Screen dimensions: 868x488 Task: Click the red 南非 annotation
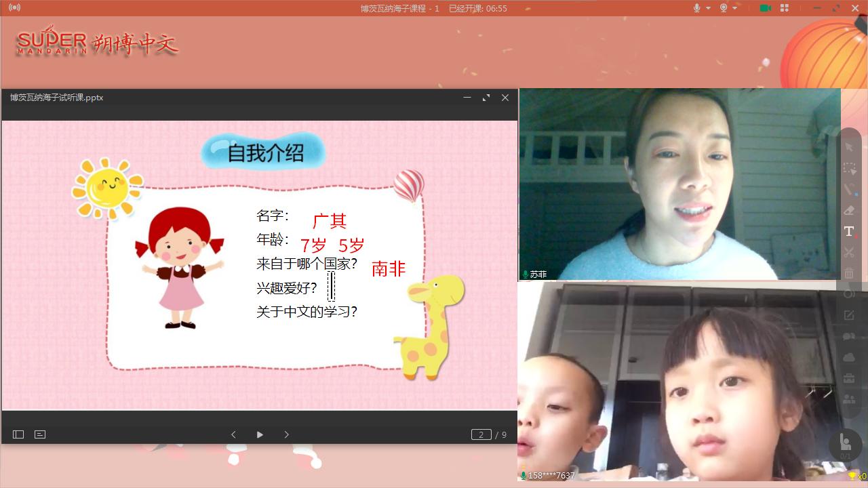pyautogui.click(x=389, y=269)
